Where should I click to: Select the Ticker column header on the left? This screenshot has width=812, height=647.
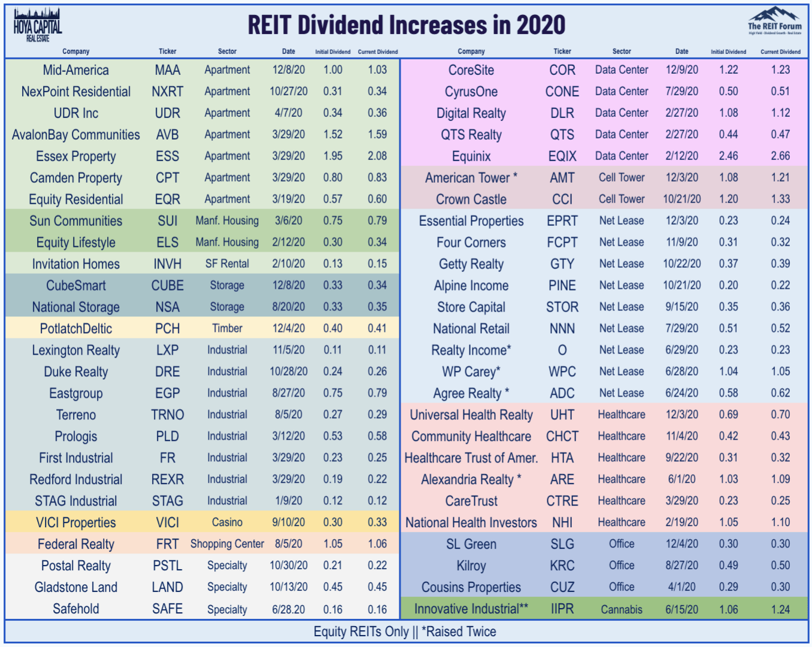pyautogui.click(x=168, y=52)
